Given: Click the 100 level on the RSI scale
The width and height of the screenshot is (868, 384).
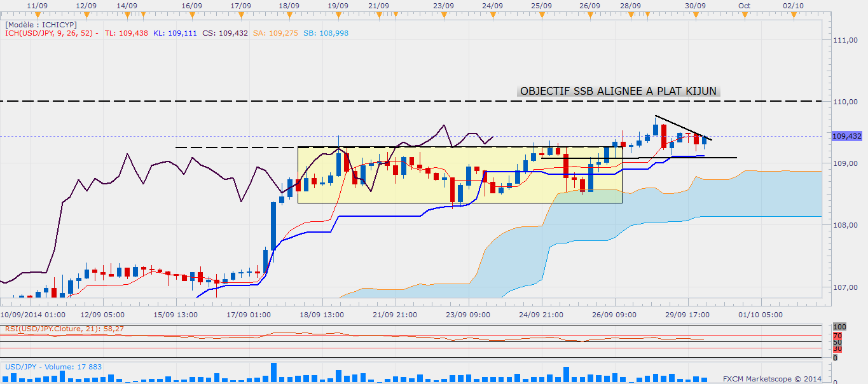Looking at the screenshot, I should pyautogui.click(x=838, y=326).
